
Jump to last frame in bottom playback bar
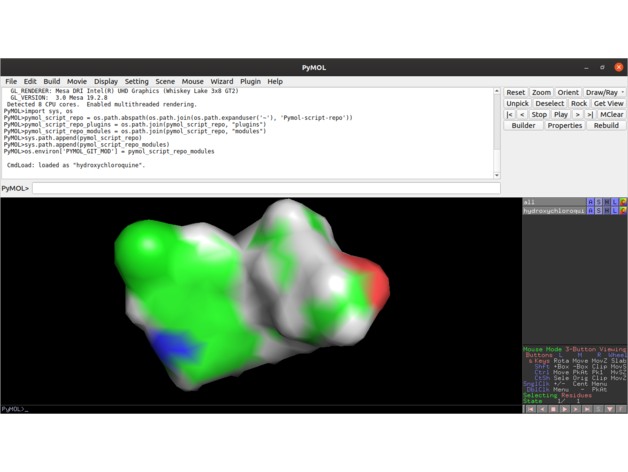[587, 409]
